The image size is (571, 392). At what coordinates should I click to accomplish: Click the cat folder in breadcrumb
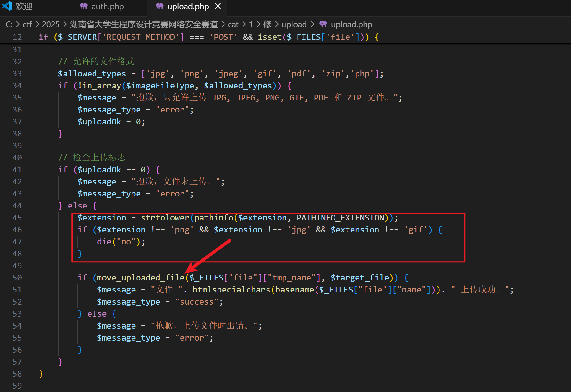click(x=233, y=25)
